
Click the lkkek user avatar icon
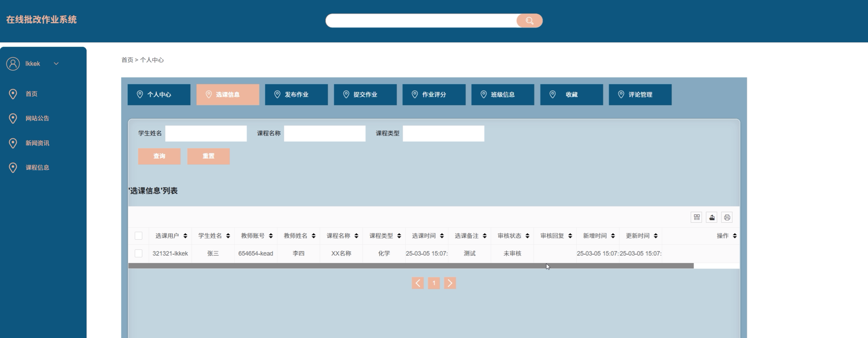click(x=13, y=64)
